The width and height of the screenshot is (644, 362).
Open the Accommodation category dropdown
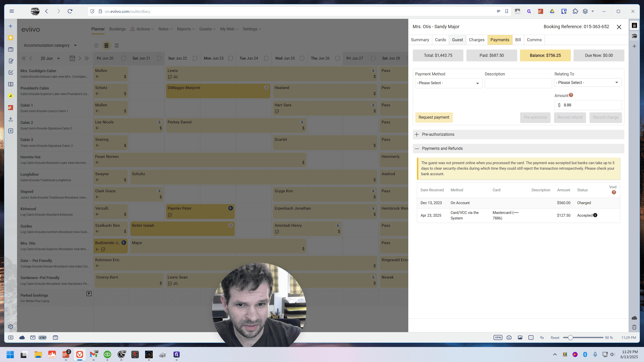[50, 46]
